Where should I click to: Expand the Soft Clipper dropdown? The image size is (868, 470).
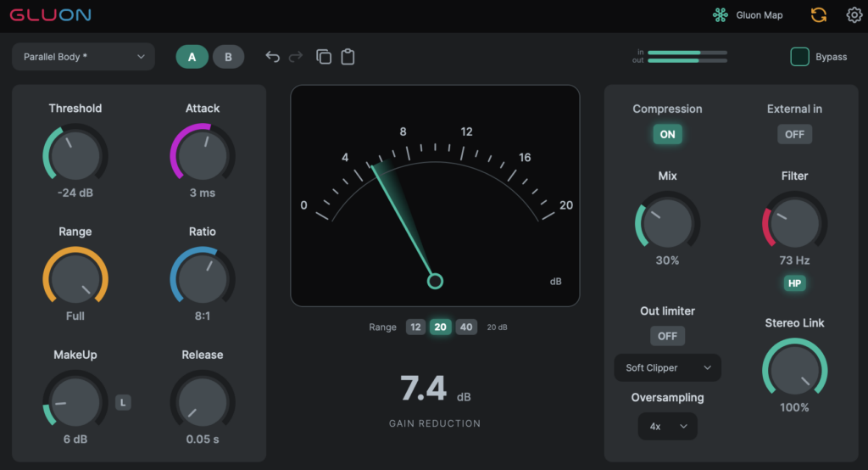point(668,367)
